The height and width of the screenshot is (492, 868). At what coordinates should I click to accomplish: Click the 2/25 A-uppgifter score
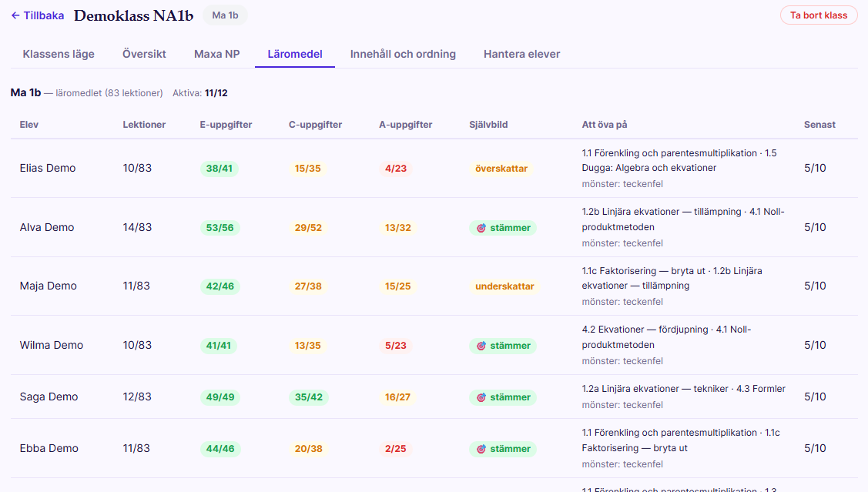click(396, 449)
